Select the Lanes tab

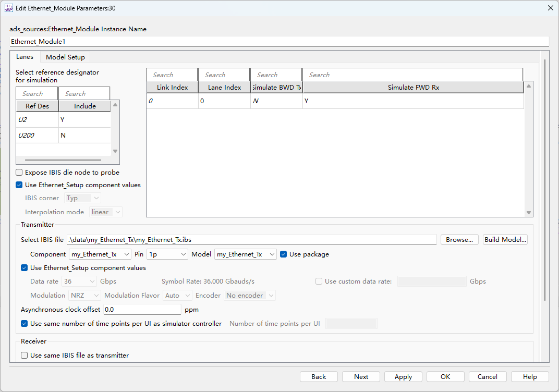pos(25,57)
